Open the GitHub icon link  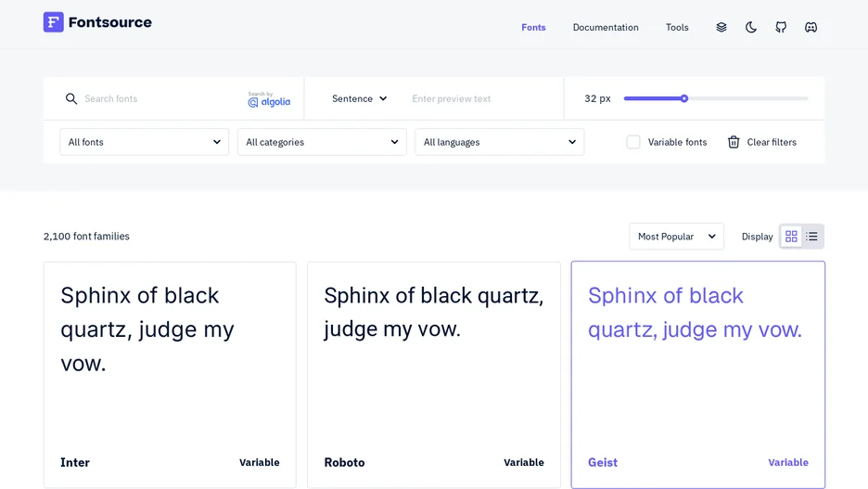coord(781,27)
